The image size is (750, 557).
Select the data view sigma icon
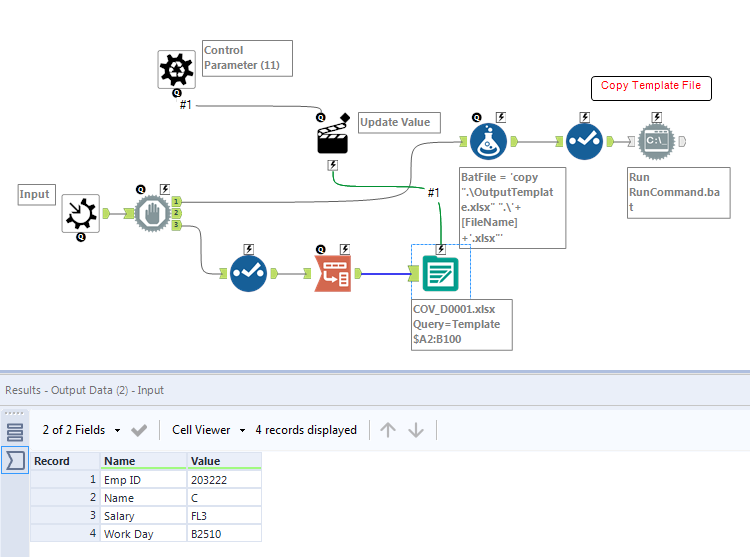tap(15, 460)
